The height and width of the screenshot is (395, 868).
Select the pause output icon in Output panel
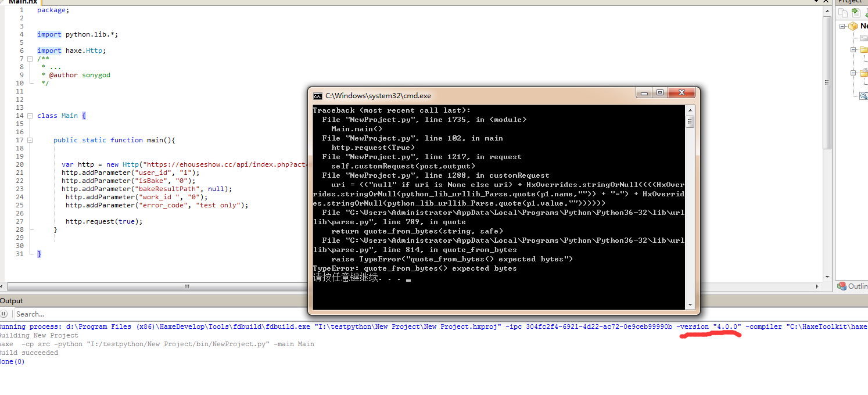(5, 314)
